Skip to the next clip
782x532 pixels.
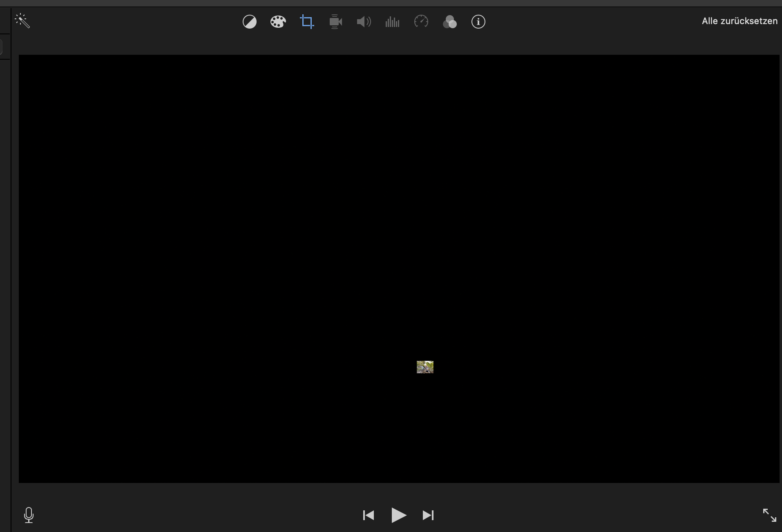428,515
